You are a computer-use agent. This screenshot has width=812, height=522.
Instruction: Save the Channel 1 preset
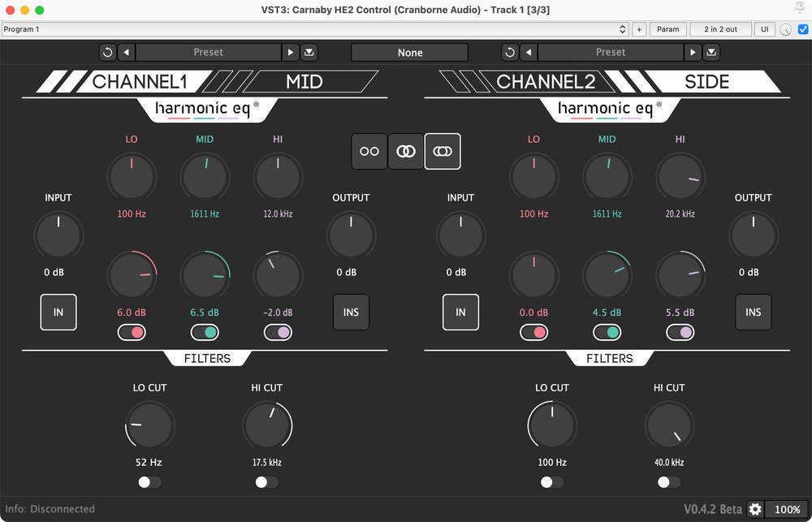tap(309, 52)
